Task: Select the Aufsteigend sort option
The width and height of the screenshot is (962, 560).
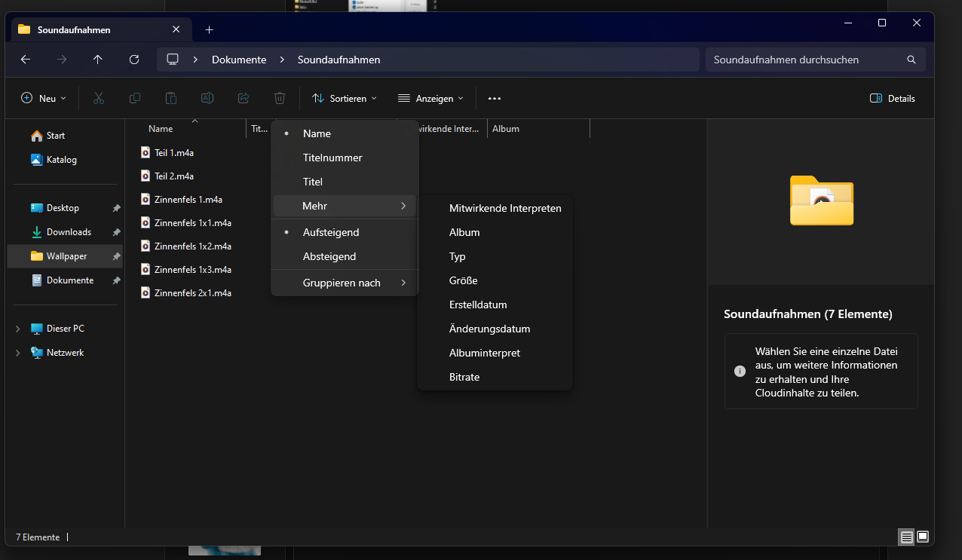Action: 330,232
